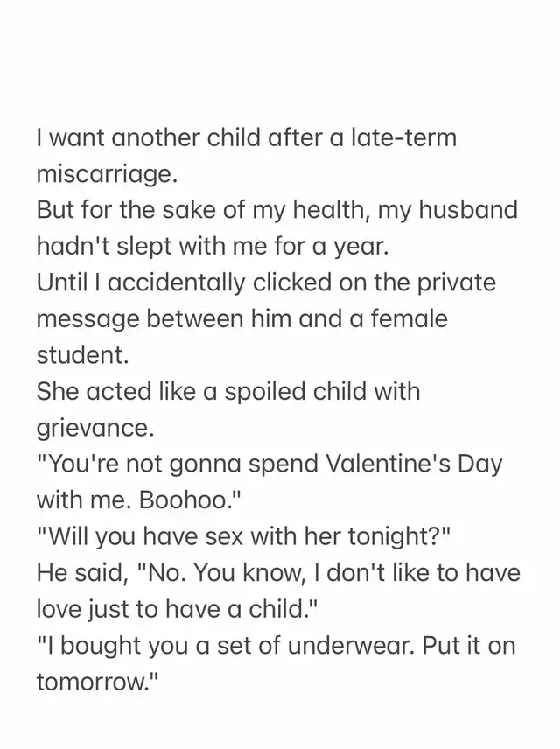
Task: Click the word 'grievance.'
Action: (95, 428)
